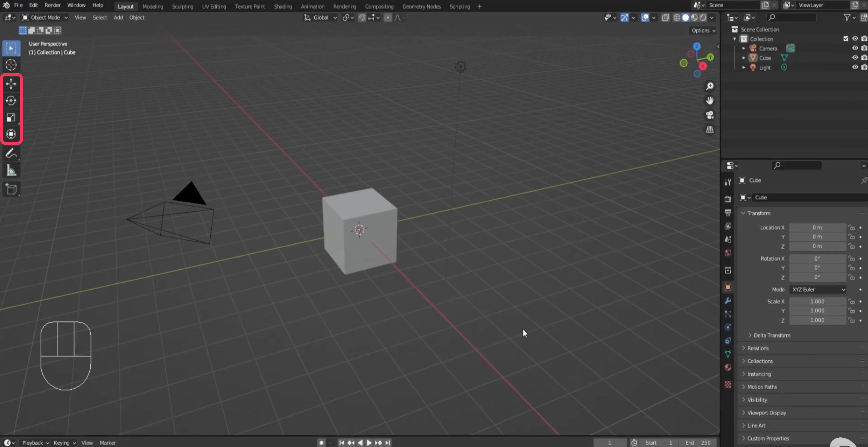
Task: Select the Add Cube tool
Action: coord(11,189)
